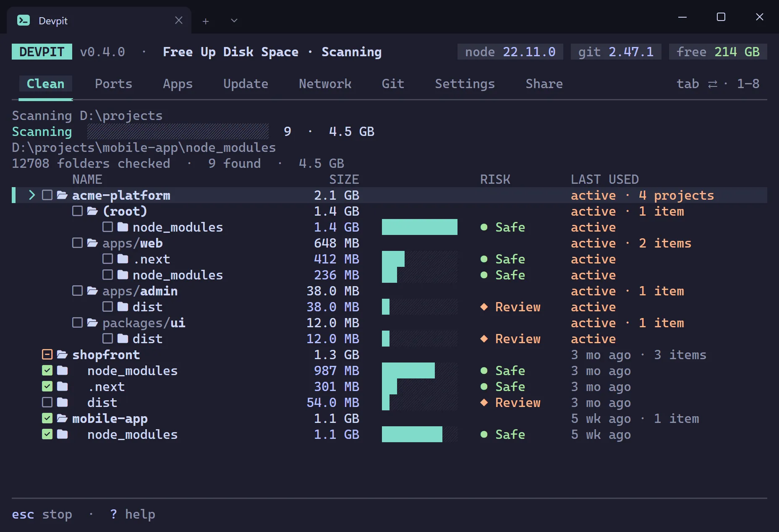The width and height of the screenshot is (779, 532).
Task: Close the Devpit tab
Action: pos(179,20)
